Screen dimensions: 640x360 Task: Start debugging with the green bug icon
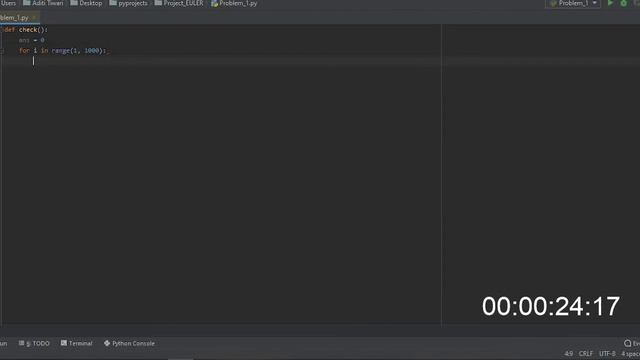click(624, 3)
